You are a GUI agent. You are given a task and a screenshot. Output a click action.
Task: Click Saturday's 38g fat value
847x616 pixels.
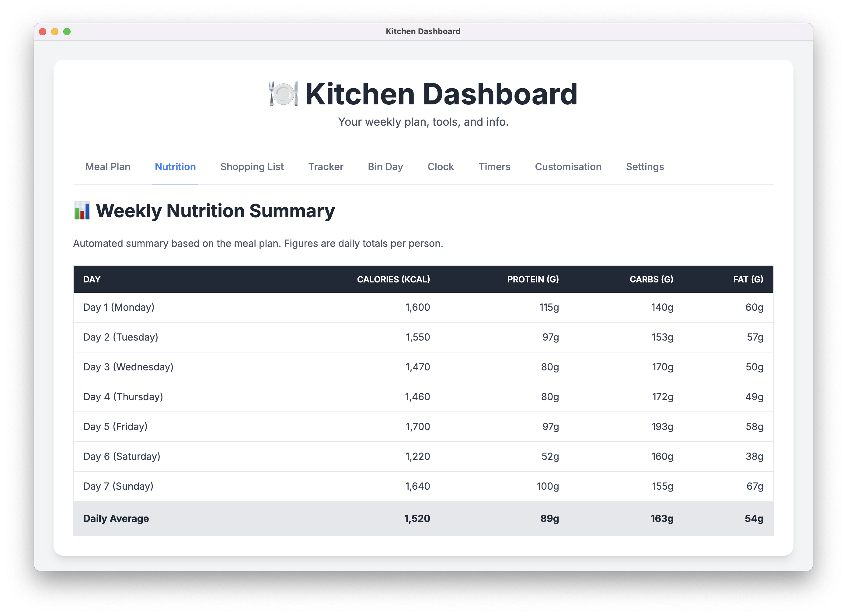click(x=755, y=457)
